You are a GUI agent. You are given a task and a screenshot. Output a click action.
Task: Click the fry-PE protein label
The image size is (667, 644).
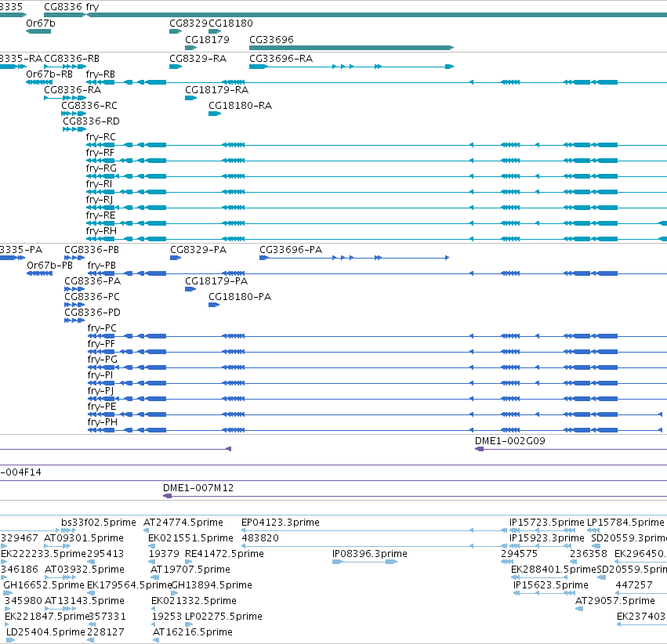pyautogui.click(x=102, y=407)
